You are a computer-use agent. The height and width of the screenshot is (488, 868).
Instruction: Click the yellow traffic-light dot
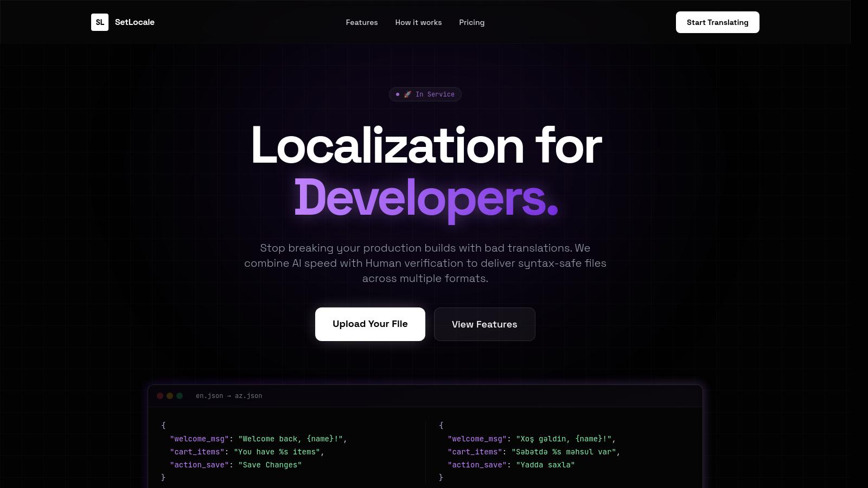[169, 396]
